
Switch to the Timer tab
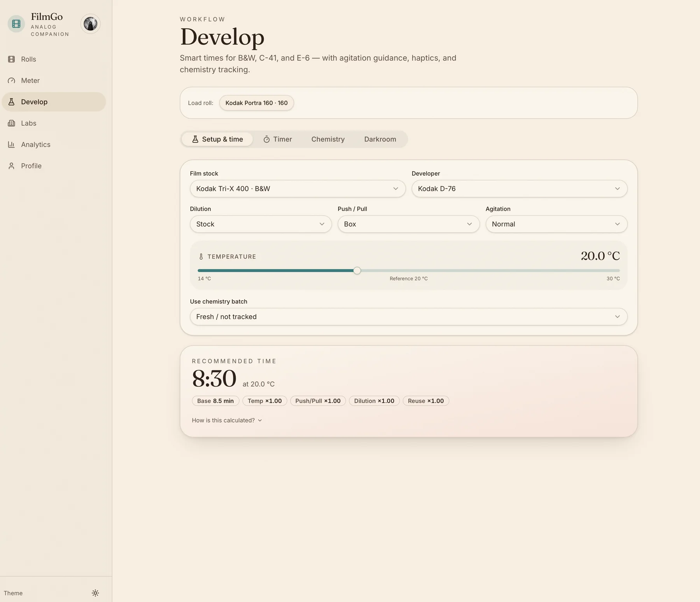(278, 139)
